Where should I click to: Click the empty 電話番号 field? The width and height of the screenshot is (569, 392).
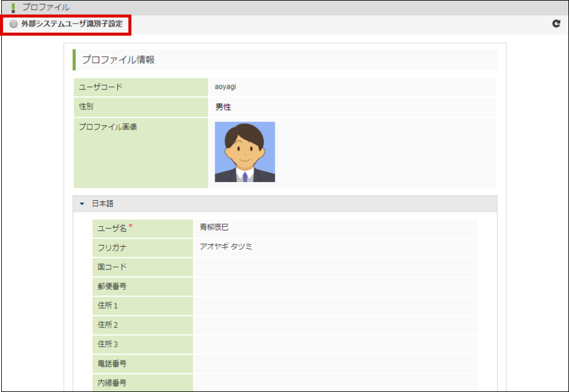pos(335,364)
